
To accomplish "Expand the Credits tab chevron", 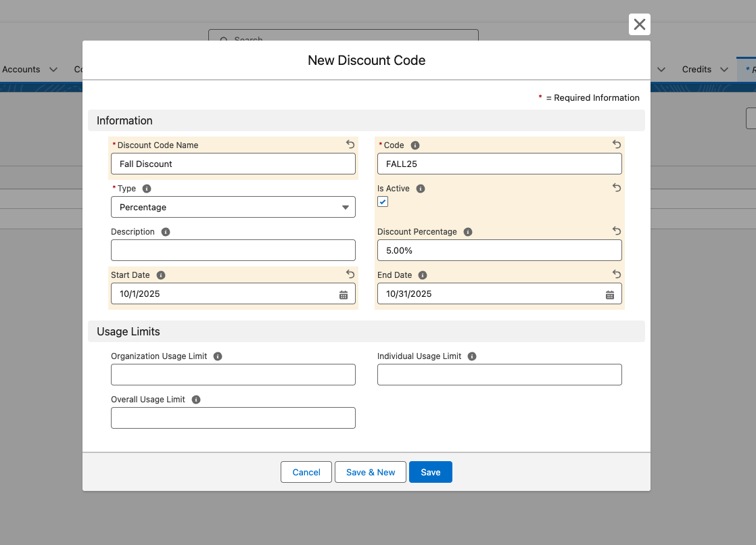I will click(724, 70).
